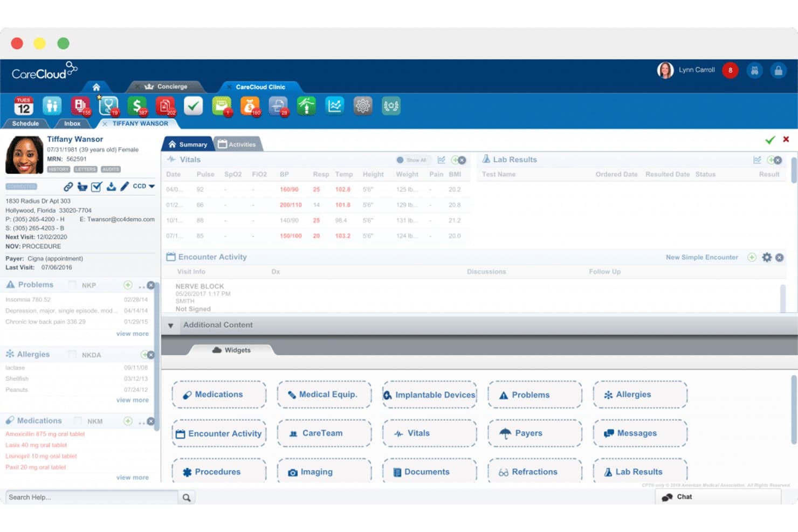Click the blue lock icon in header
Screen dimensions: 798x532
778,70
